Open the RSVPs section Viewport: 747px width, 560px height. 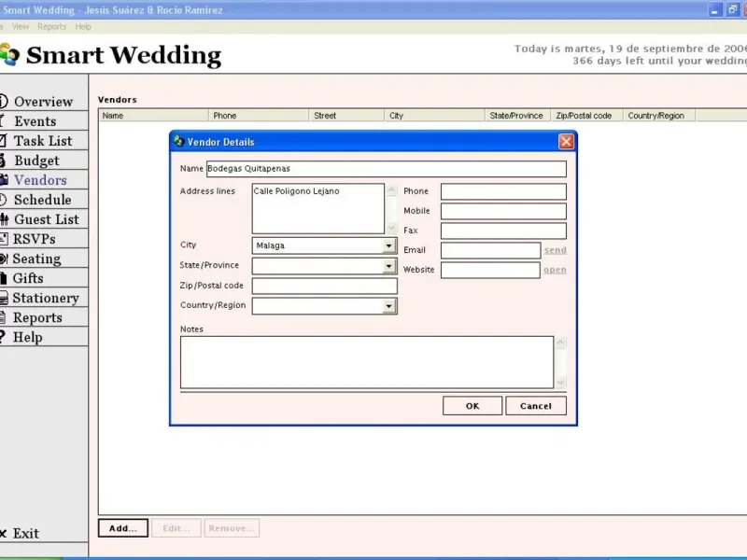[34, 239]
